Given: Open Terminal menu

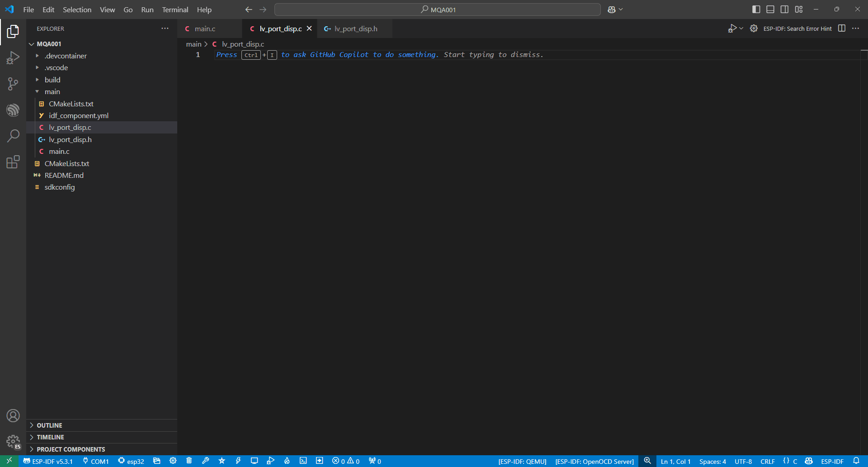Looking at the screenshot, I should point(175,10).
